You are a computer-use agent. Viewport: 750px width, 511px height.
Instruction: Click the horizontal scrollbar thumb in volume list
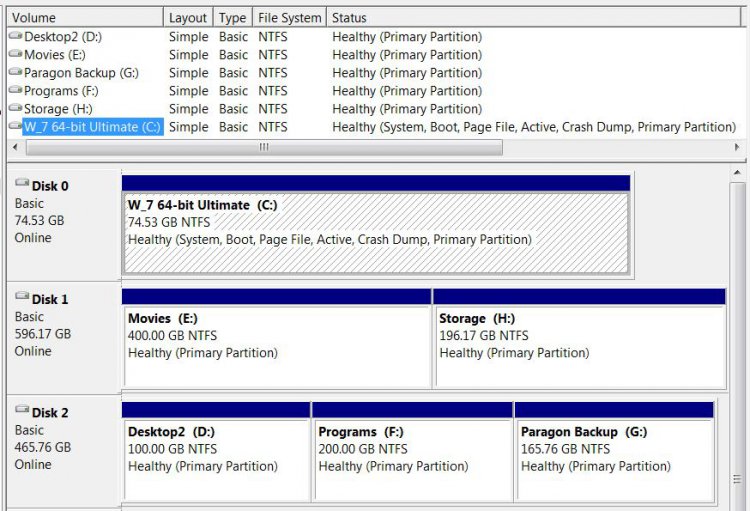point(264,147)
